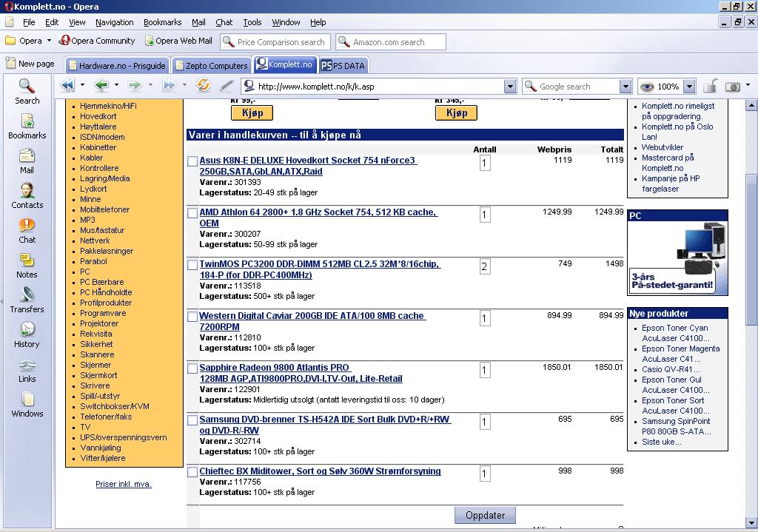The width and height of the screenshot is (758, 532).
Task: Click the Opera Community bookmark icon
Action: 64,41
